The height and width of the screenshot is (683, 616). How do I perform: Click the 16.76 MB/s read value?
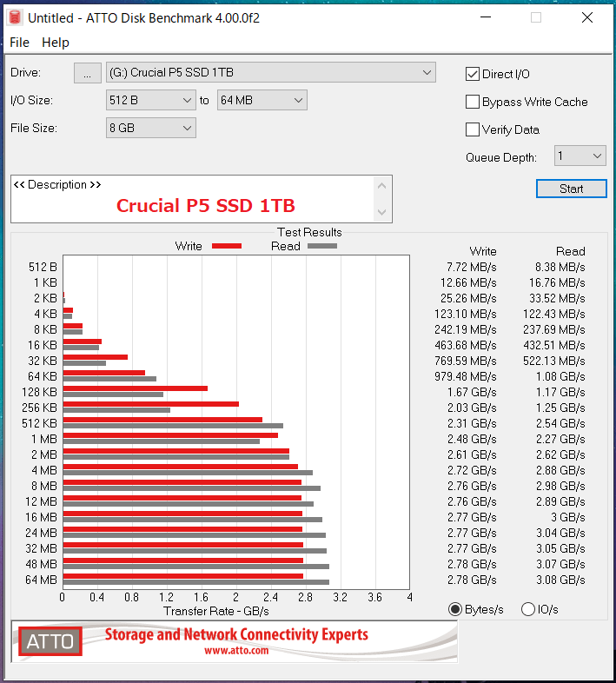click(557, 282)
